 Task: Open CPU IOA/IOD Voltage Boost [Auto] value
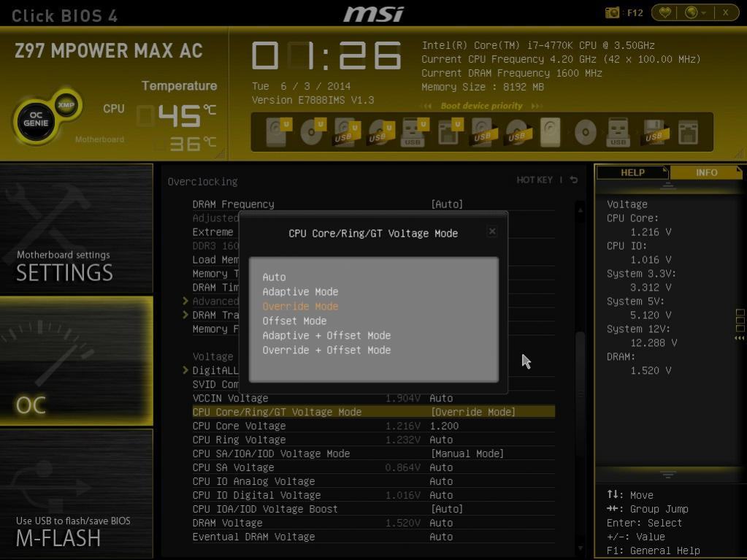tap(447, 509)
